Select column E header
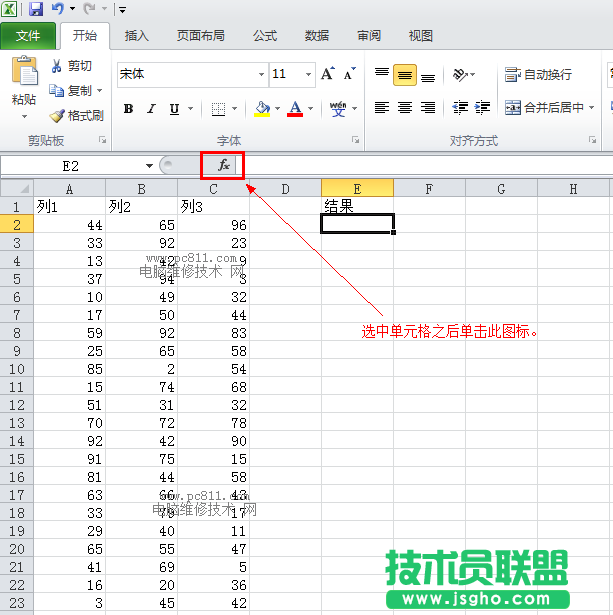613x615 pixels. [357, 189]
